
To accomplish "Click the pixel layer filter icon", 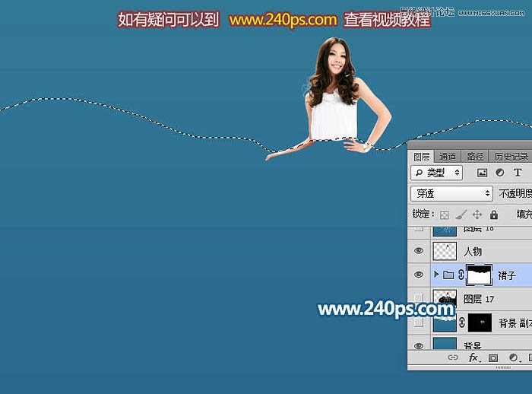I will pyautogui.click(x=482, y=173).
